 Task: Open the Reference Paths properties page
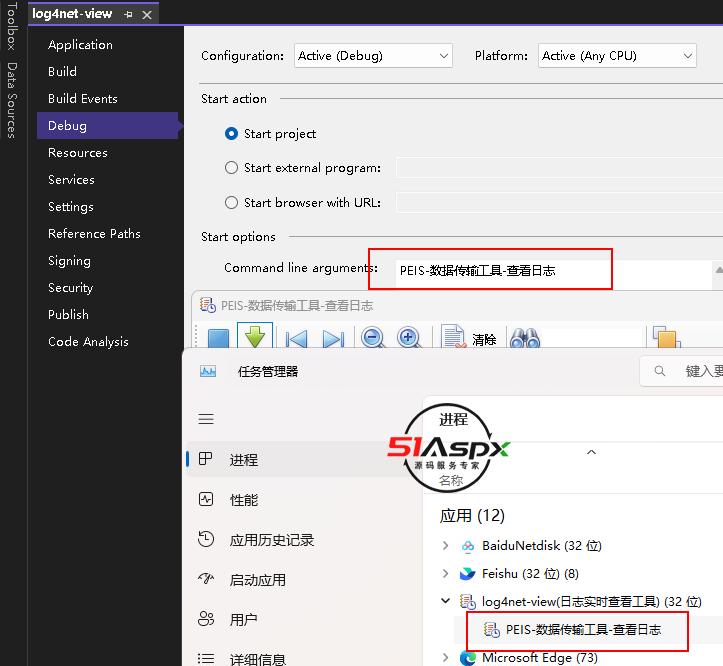point(94,233)
